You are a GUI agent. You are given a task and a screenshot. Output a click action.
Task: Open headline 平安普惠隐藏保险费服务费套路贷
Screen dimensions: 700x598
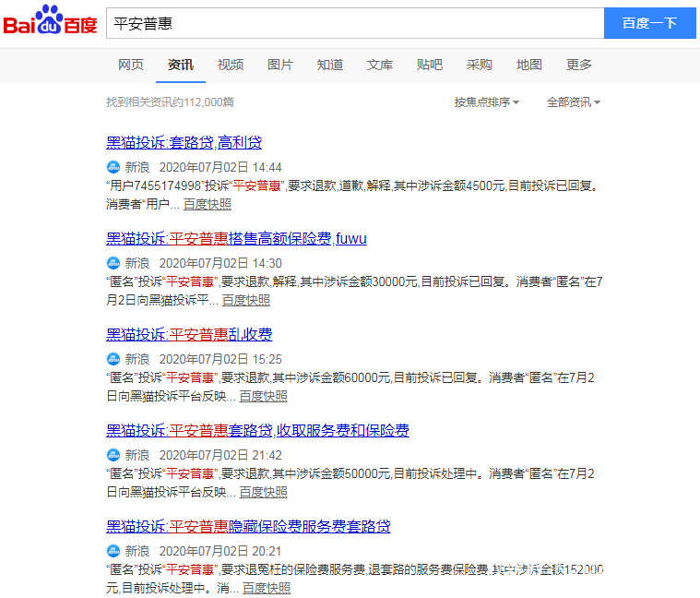point(248,526)
